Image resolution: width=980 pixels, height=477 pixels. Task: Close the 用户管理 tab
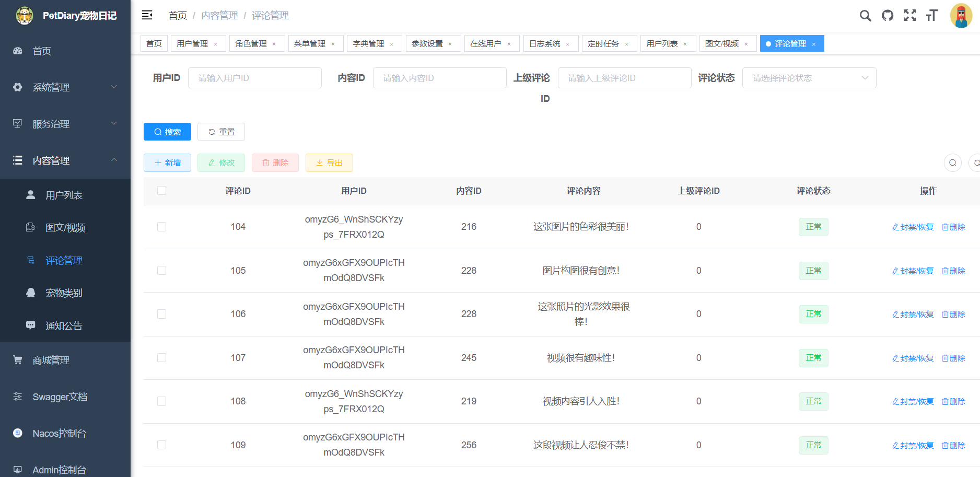click(215, 44)
